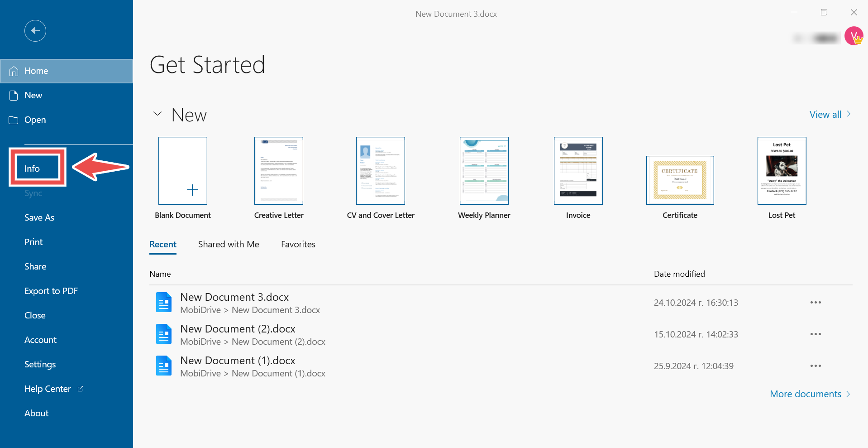Open Account in the sidebar
The width and height of the screenshot is (868, 448).
(x=40, y=340)
